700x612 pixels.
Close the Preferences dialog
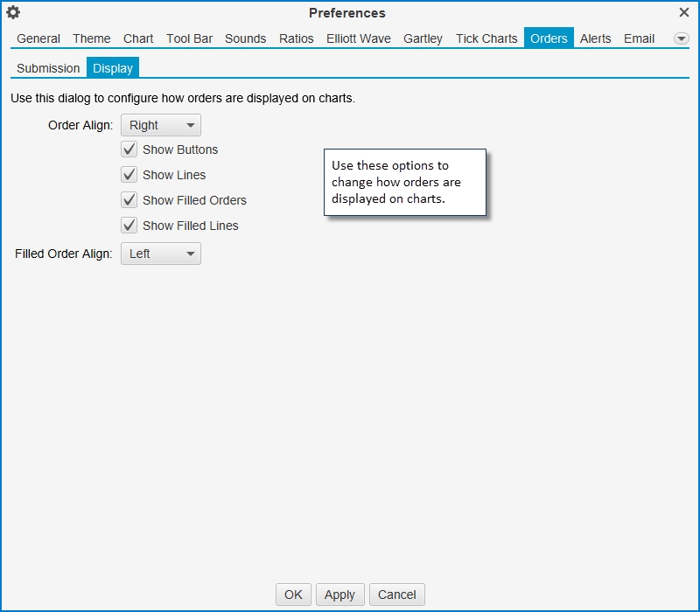point(684,12)
